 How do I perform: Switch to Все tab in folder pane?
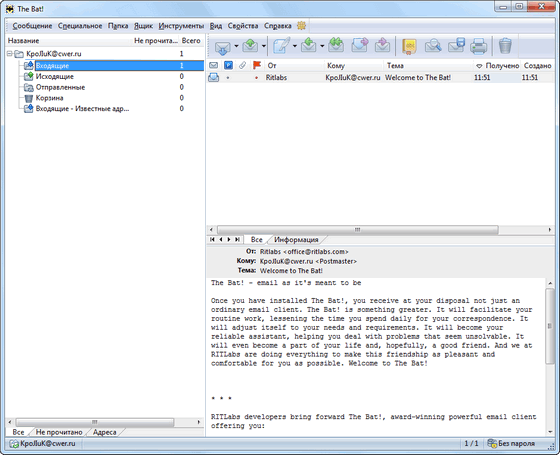18,432
